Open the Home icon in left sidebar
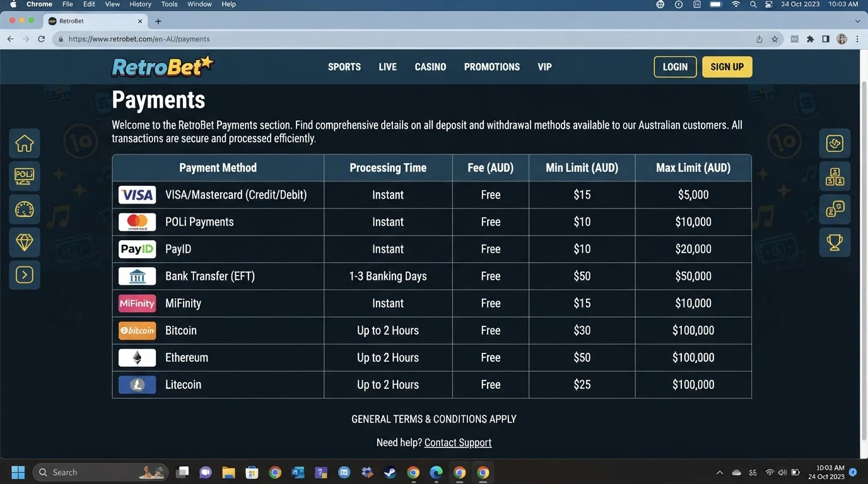 tap(25, 144)
